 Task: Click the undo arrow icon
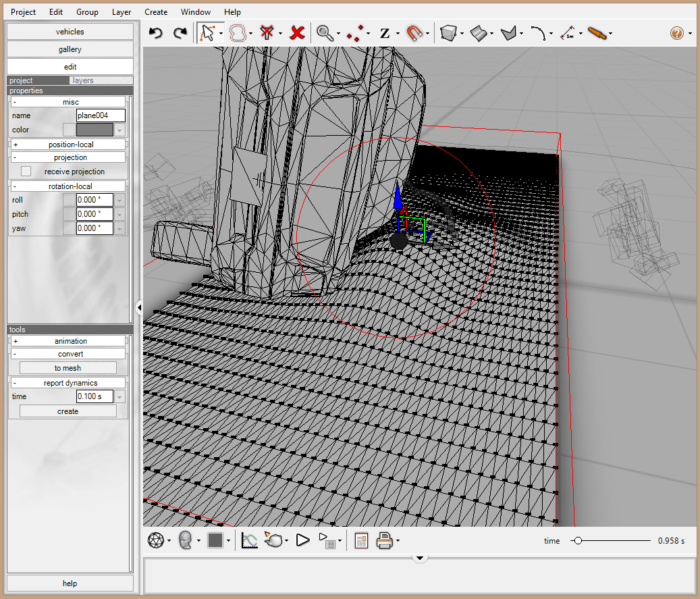(156, 33)
